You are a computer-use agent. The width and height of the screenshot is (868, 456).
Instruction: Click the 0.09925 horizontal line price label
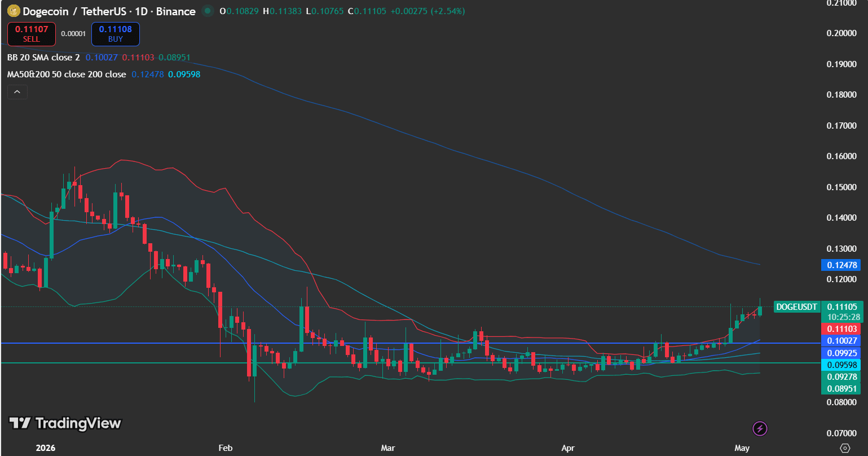(842, 353)
